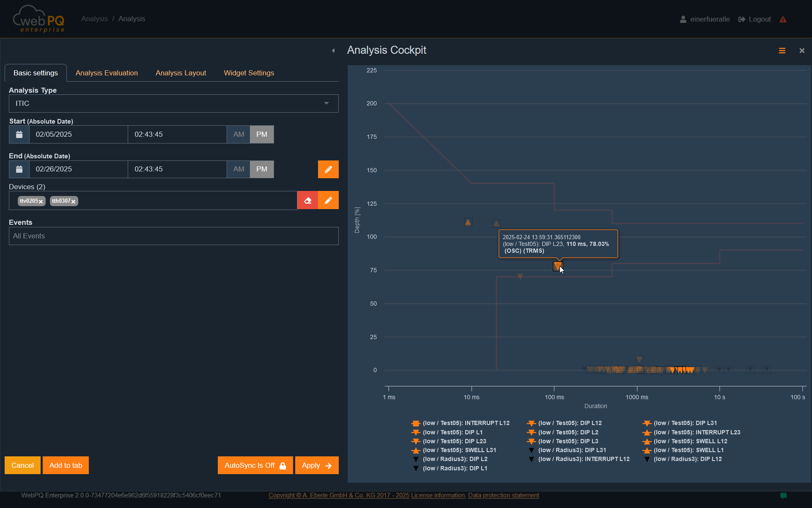Open the All Events selection field
Viewport: 812px width, 508px height.
pyautogui.click(x=173, y=236)
